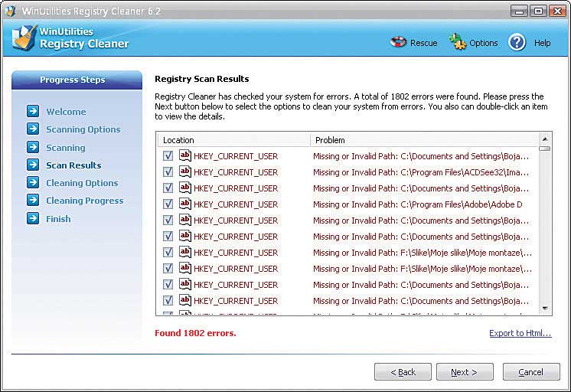Click the arrow icon beside Scanning Options
The height and width of the screenshot is (392, 571).
coord(33,129)
